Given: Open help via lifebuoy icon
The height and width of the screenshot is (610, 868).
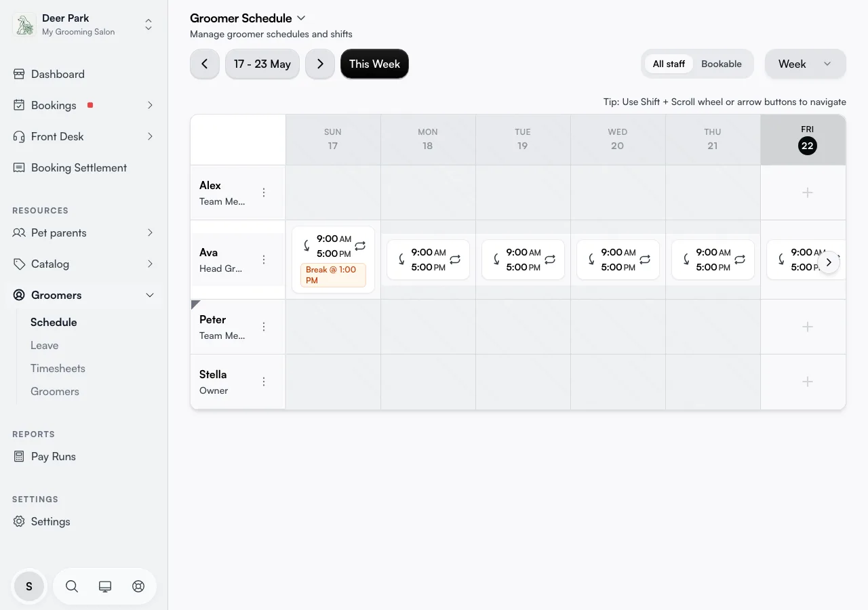Looking at the screenshot, I should click(x=138, y=587).
